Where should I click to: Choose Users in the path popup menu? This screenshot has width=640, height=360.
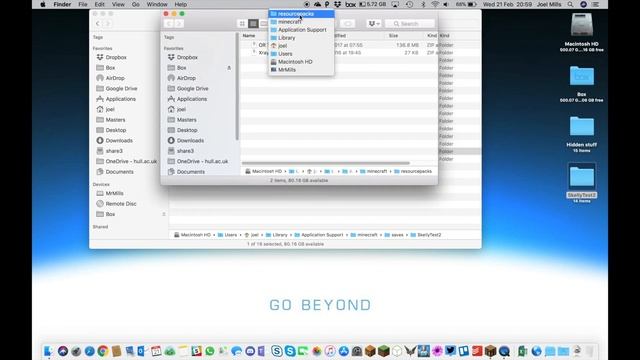(301, 53)
